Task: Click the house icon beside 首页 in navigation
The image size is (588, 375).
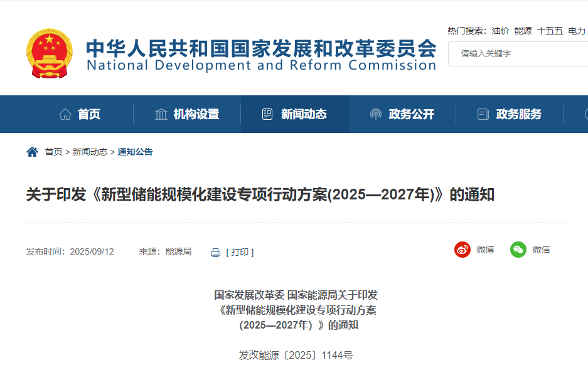Action: point(65,114)
